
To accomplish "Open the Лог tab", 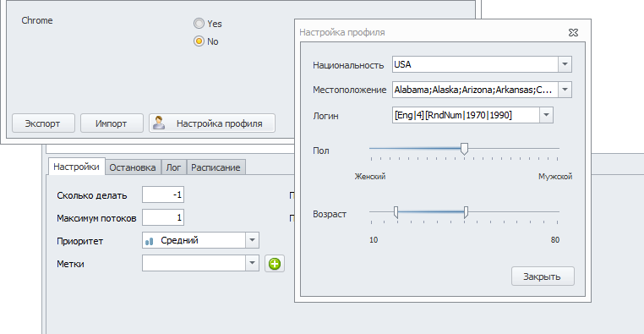I will pos(173,167).
